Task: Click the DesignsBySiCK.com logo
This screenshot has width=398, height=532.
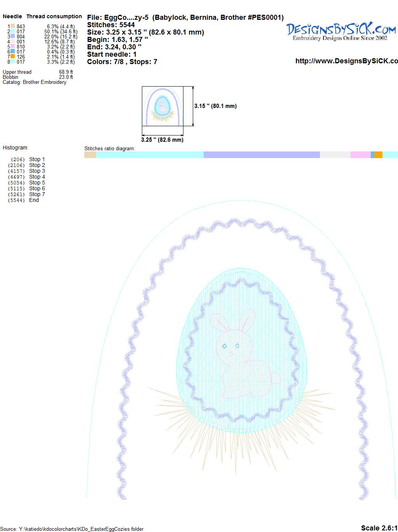Action: click(340, 31)
